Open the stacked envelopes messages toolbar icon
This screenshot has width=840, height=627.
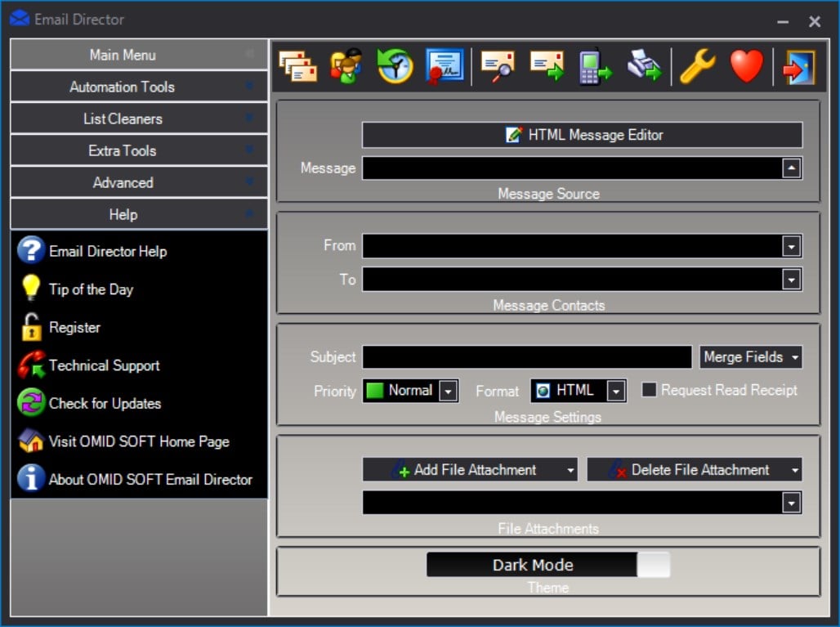298,66
